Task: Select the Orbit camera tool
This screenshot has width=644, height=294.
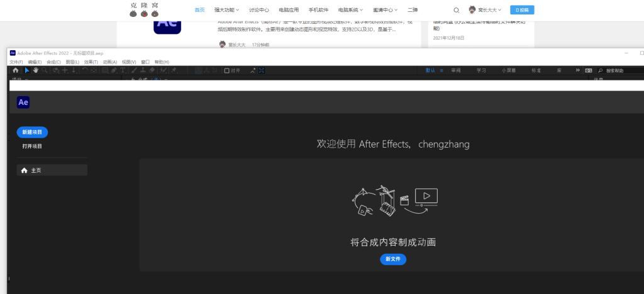Action: pyautogui.click(x=55, y=70)
